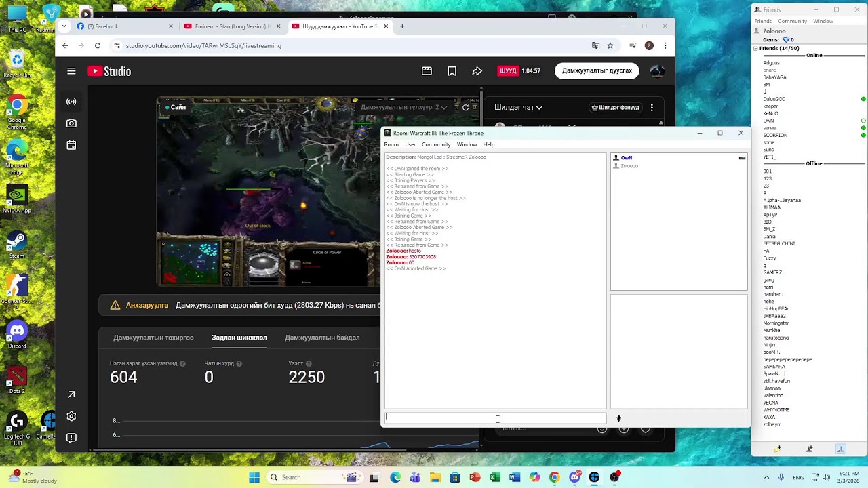Open the Stream section broadcast icon in sidebar
Image resolution: width=868 pixels, height=488 pixels.
[71, 102]
